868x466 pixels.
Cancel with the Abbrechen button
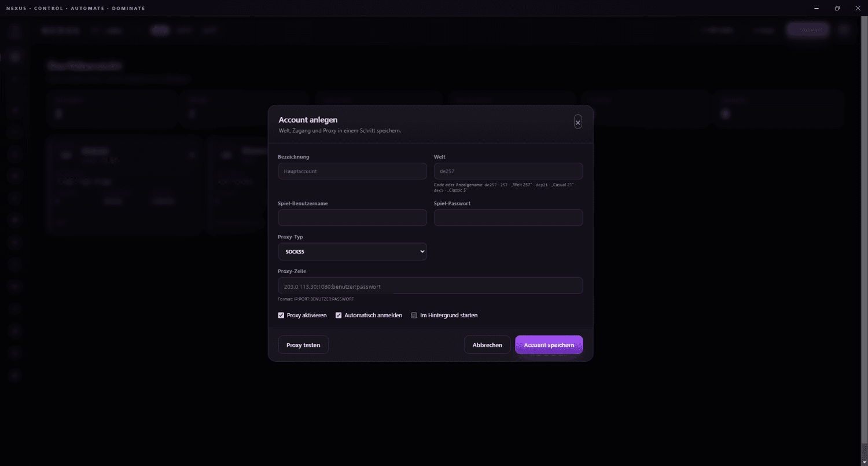[x=487, y=345]
